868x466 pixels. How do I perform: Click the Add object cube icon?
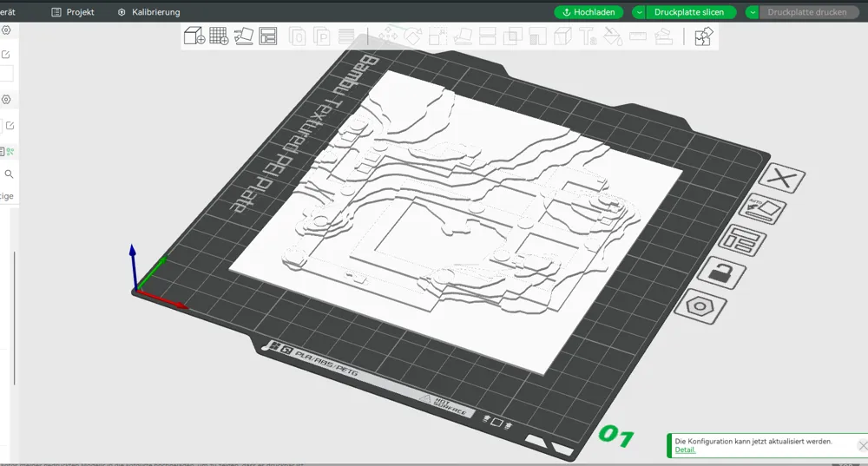coord(194,36)
